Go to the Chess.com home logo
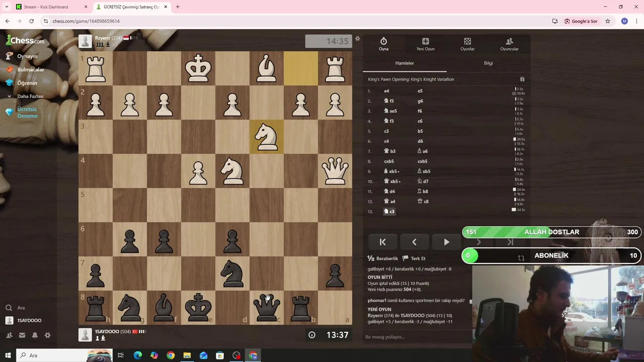 (25, 41)
